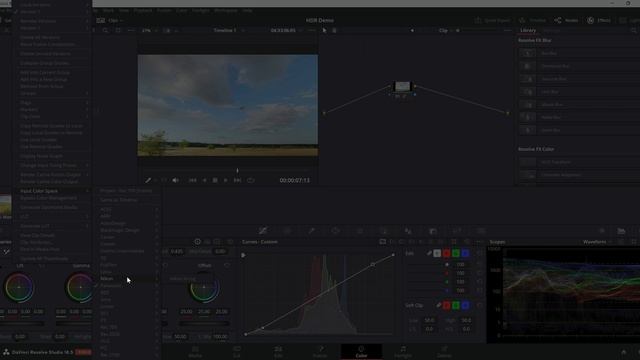Open the viewer zoom percentage dropdown
This screenshot has height=360, width=640.
149,30
